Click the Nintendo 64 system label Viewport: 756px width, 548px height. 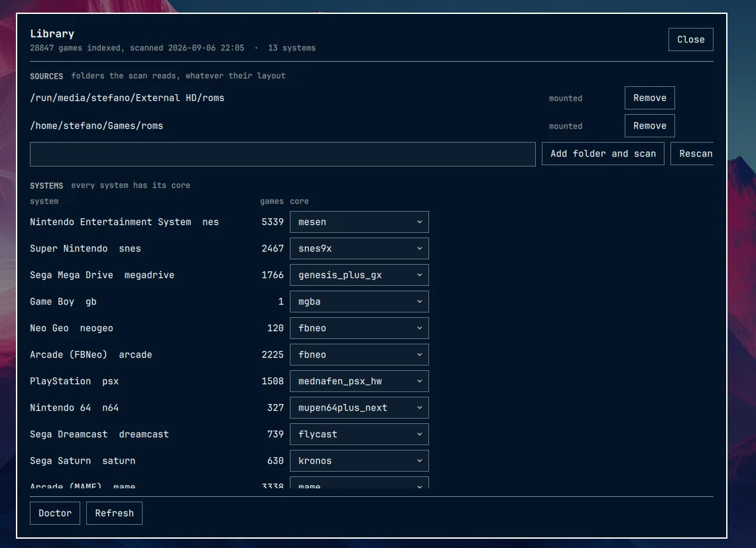click(x=60, y=407)
